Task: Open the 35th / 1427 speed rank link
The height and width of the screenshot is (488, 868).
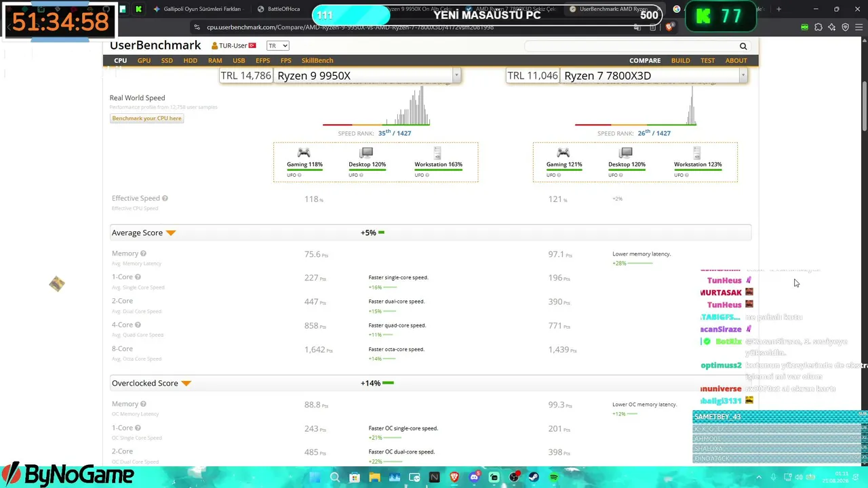Action: [395, 133]
